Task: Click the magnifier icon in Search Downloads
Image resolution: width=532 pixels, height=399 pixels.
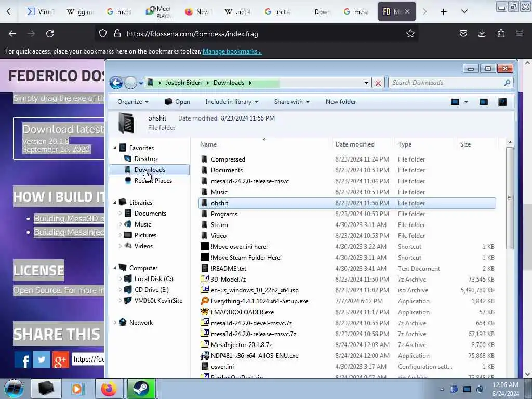Action: click(x=507, y=83)
